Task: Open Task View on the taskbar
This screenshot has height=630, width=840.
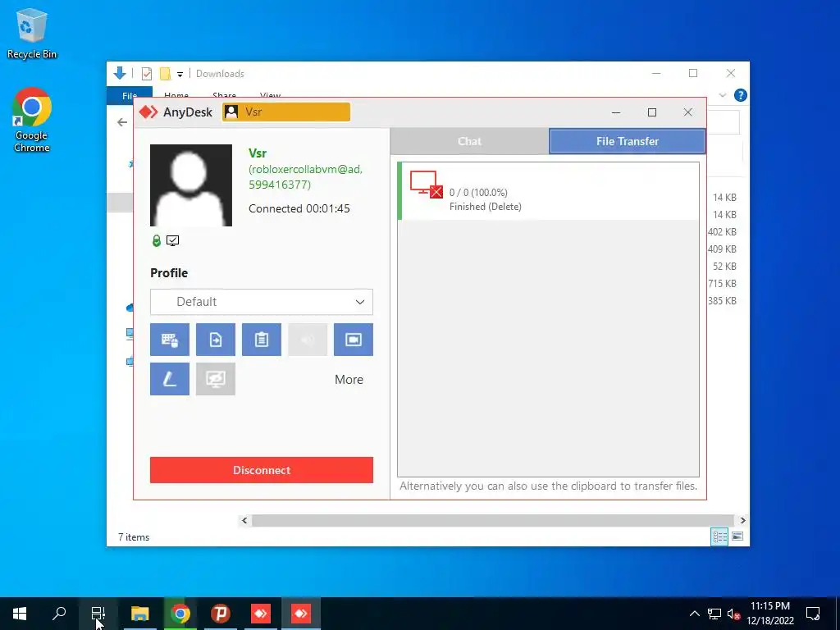Action: click(98, 614)
